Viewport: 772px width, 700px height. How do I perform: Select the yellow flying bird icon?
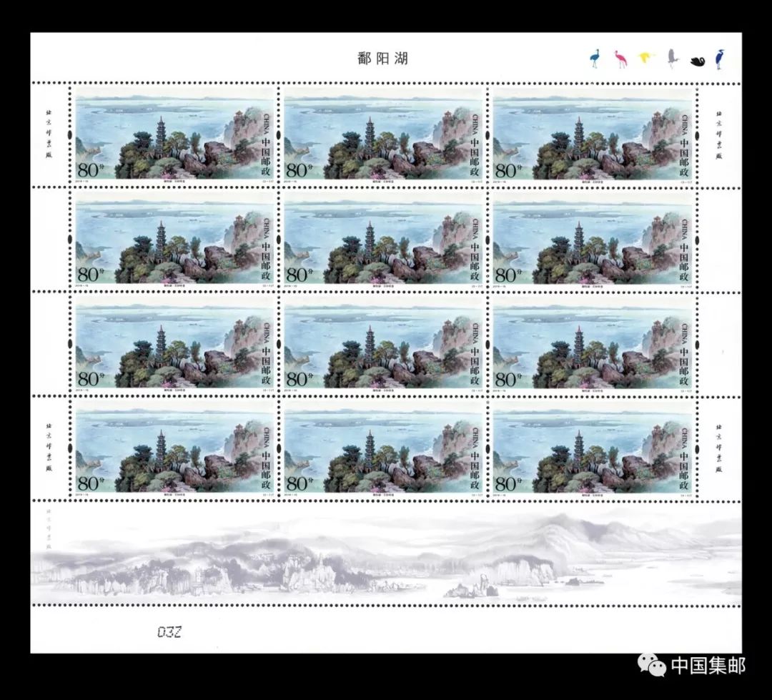coord(646,58)
